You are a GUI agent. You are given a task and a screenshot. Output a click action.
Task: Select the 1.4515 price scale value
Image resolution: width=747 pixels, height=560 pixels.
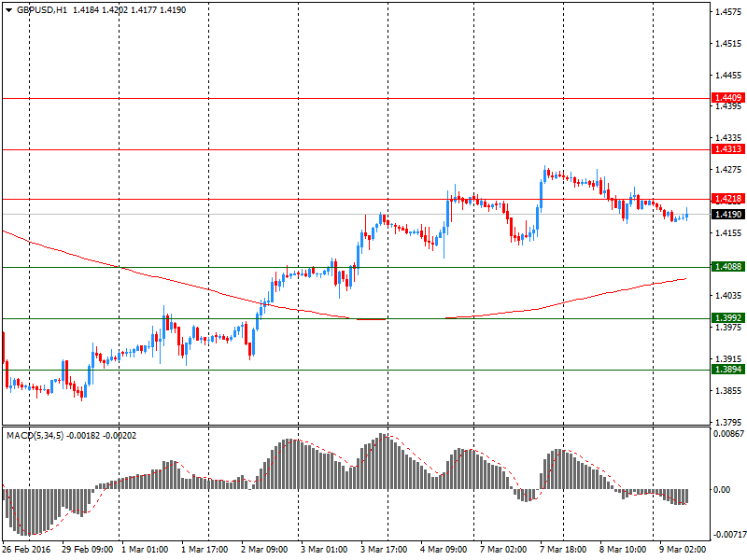tap(728, 44)
